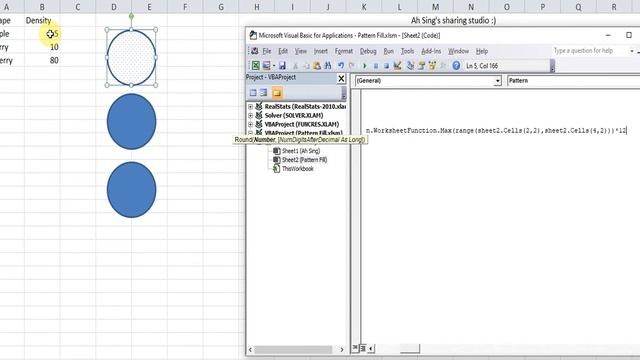Collapse VBAProject (Pattern Fill.xlsm) node
Viewport: 640px width, 360px height.
pos(251,133)
